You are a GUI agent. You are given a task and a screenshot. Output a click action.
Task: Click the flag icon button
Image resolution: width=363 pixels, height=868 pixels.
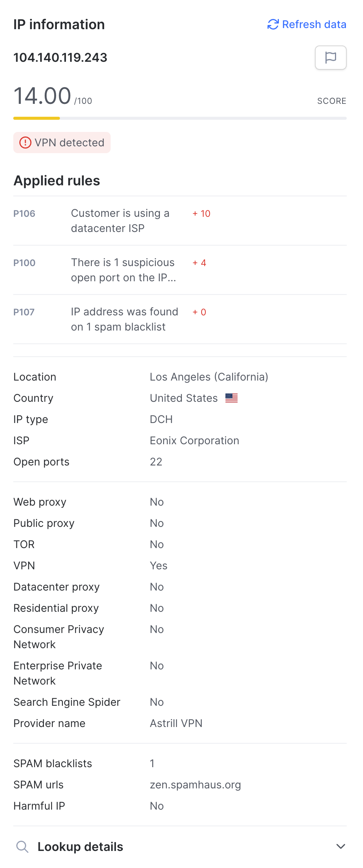(x=330, y=58)
